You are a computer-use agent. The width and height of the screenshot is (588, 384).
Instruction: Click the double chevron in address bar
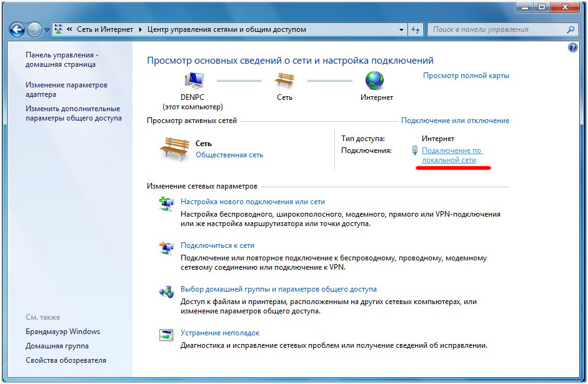[70, 29]
